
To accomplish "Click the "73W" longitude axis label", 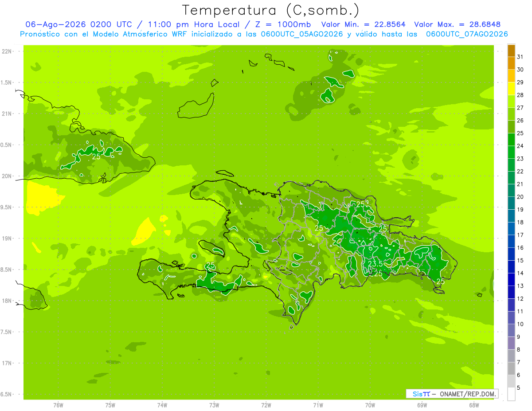I will (214, 405).
